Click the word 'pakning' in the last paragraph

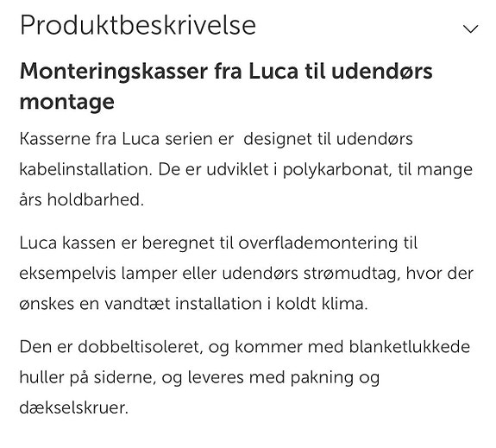click(322, 378)
